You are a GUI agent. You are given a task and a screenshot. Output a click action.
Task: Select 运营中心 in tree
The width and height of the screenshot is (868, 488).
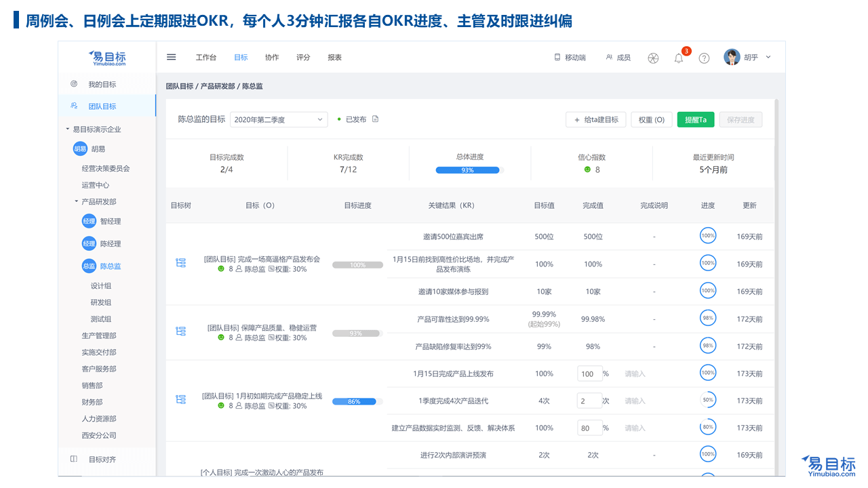point(96,185)
